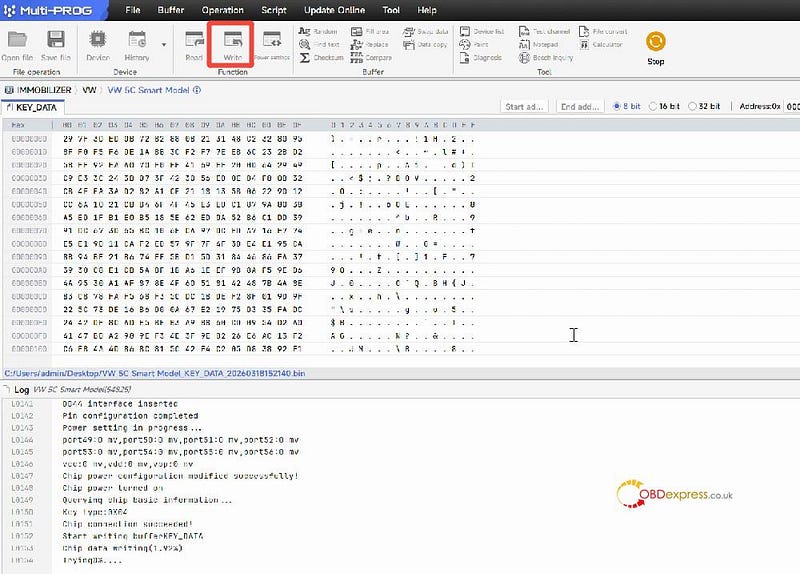Click the Log panel header icon
The image size is (800, 574).
(x=7, y=389)
